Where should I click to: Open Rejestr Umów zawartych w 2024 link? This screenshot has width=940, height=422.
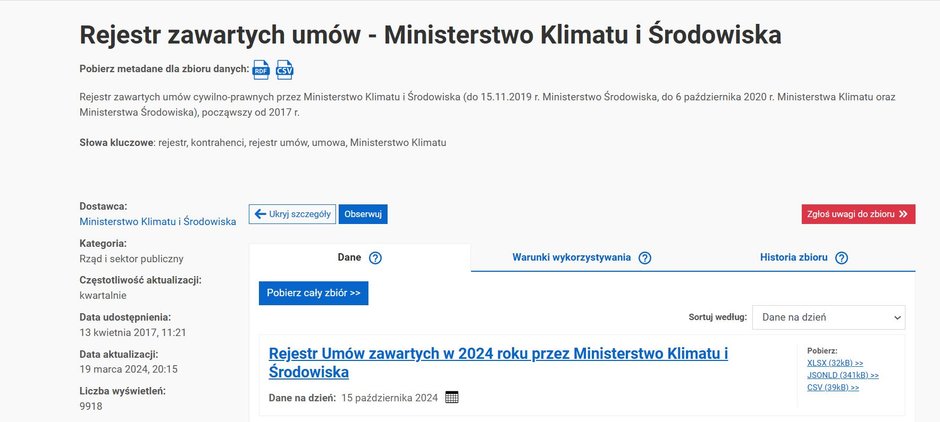click(x=498, y=363)
